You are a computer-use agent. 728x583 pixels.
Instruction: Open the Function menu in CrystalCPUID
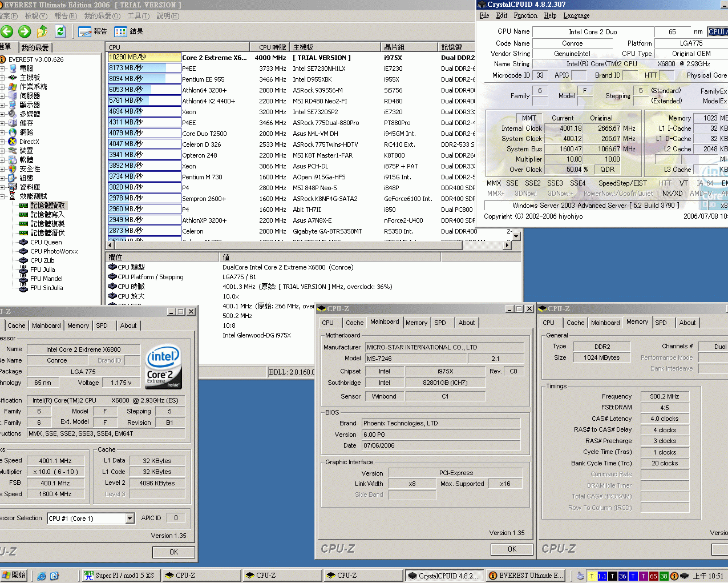pos(525,16)
